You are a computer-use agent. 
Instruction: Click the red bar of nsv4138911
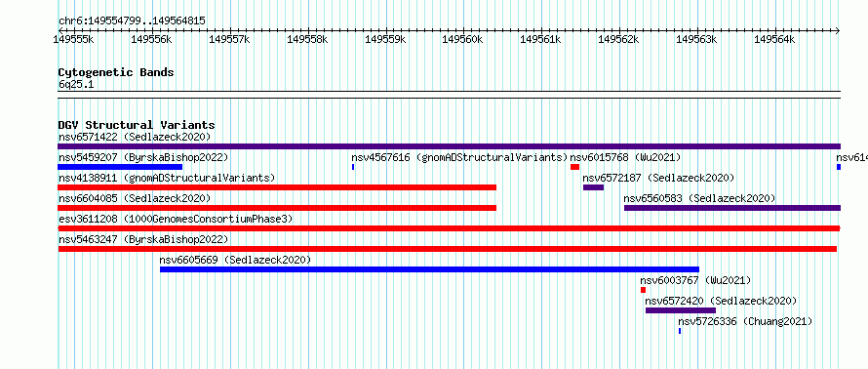(x=277, y=187)
